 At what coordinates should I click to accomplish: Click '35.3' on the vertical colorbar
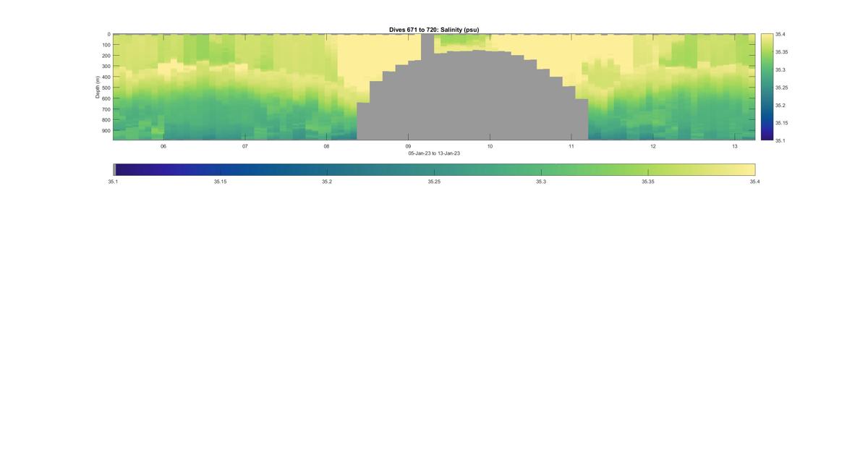[781, 69]
